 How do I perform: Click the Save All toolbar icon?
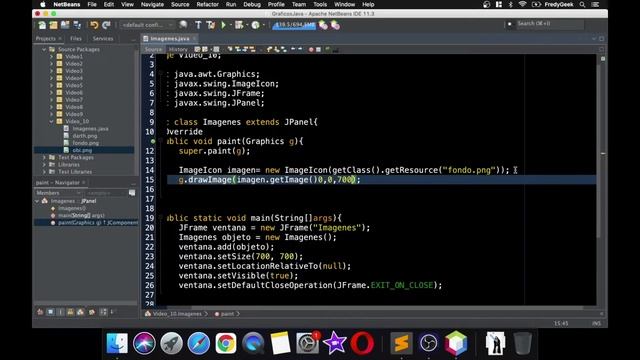point(77,25)
